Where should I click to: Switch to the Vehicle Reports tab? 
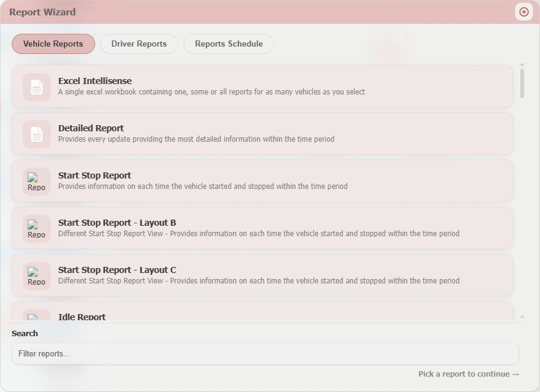pyautogui.click(x=53, y=44)
